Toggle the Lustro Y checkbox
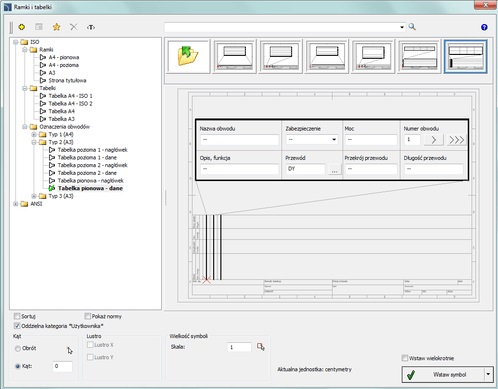The width and height of the screenshot is (498, 389). click(90, 357)
